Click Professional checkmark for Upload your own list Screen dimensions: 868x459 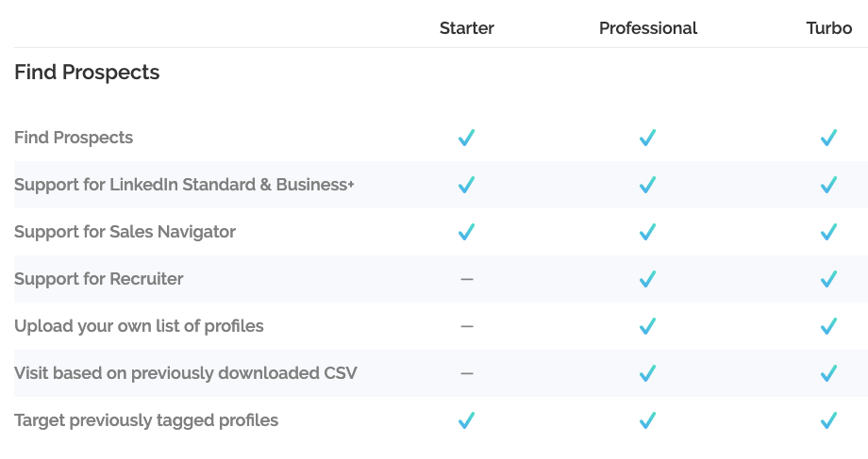[647, 326]
